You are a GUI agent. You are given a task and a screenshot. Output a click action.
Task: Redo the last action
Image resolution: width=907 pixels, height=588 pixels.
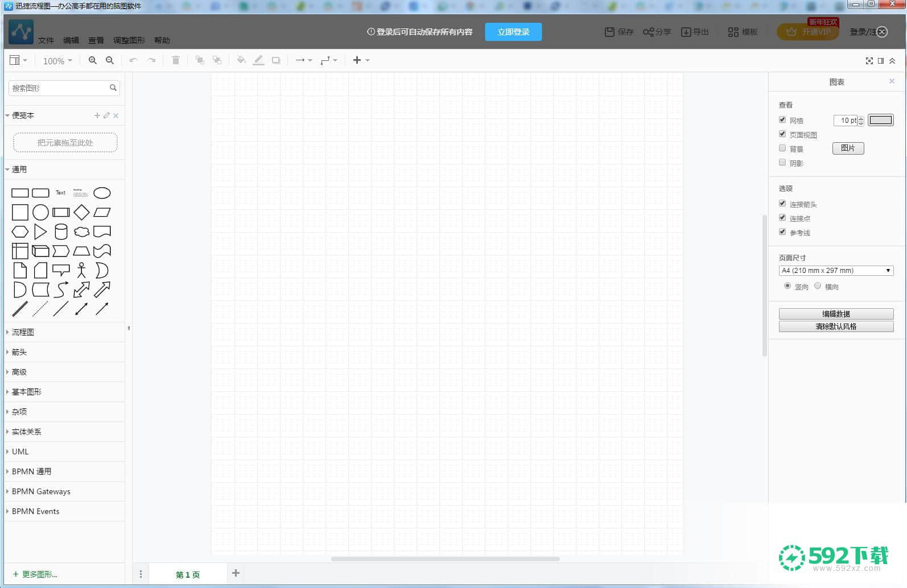(x=151, y=60)
